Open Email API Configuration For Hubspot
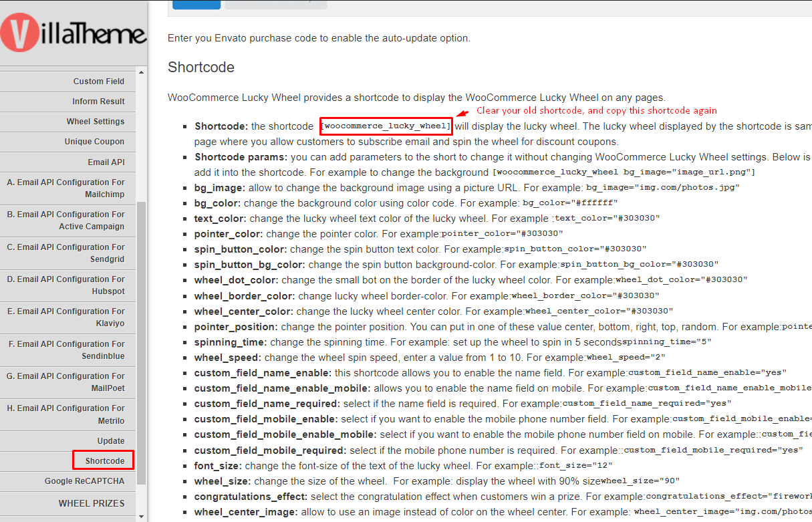 coord(67,285)
